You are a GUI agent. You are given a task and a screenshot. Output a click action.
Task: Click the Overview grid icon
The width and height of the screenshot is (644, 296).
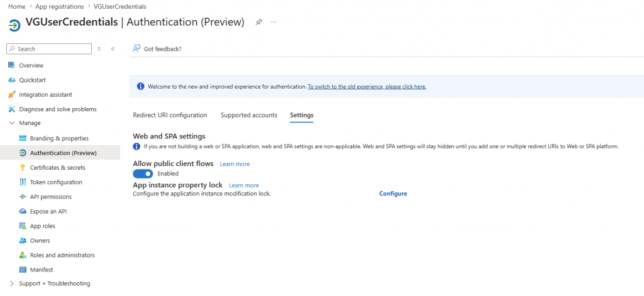pos(11,65)
